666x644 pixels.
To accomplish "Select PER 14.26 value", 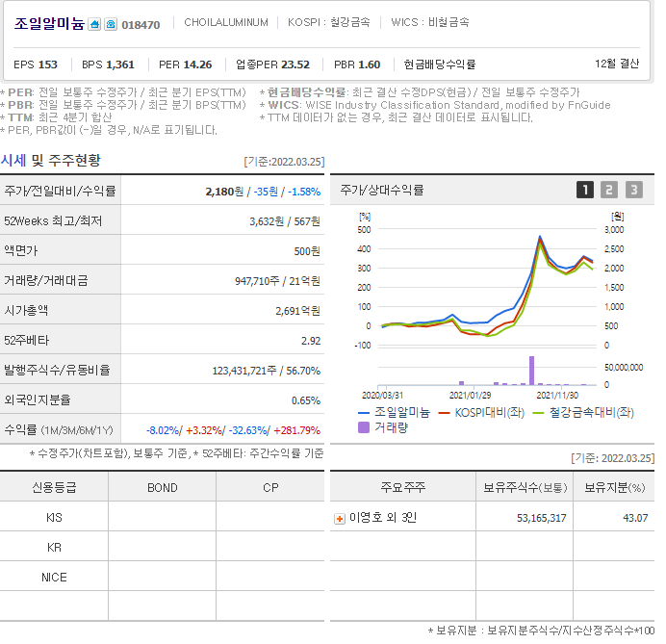I will [185, 64].
